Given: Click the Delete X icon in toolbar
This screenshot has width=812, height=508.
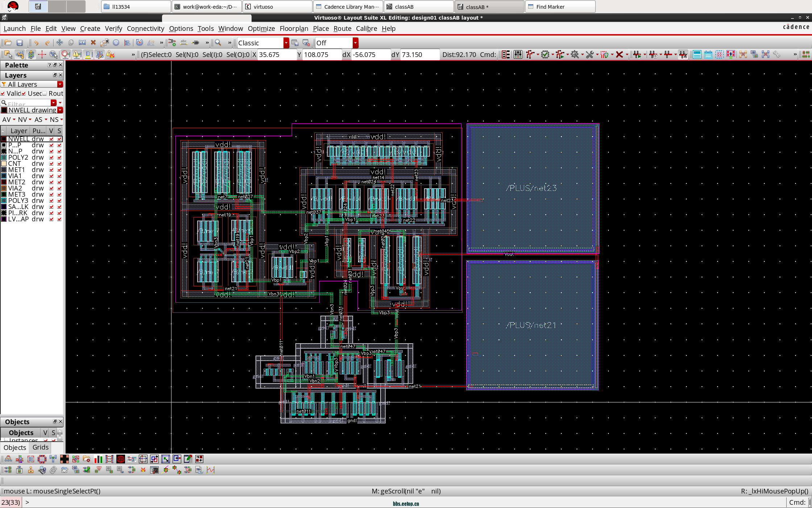Looking at the screenshot, I should [93, 43].
